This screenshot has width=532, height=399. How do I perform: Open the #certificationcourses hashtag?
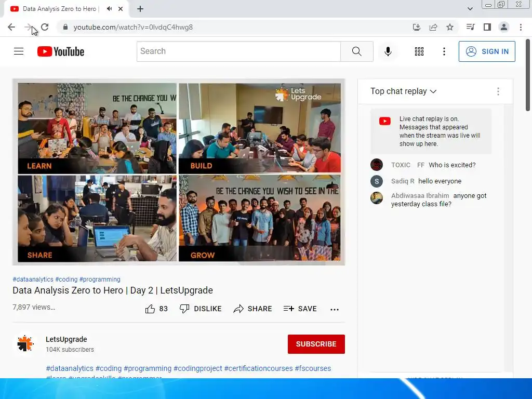(259, 368)
